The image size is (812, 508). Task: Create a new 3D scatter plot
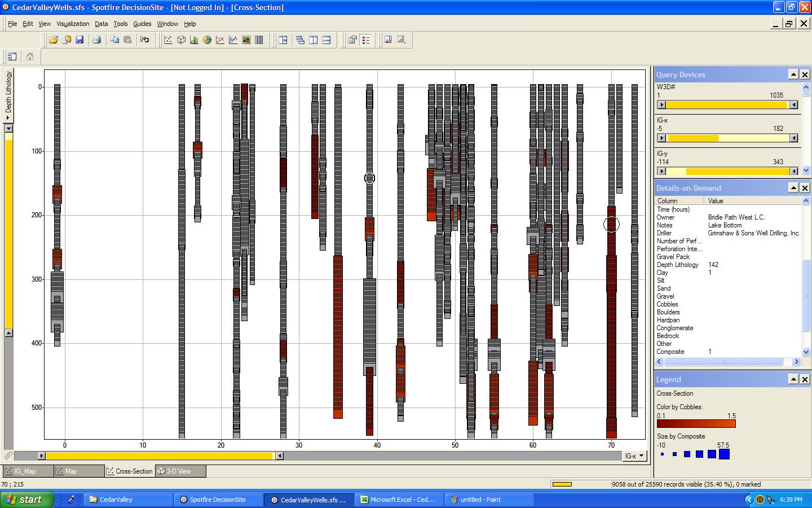181,40
